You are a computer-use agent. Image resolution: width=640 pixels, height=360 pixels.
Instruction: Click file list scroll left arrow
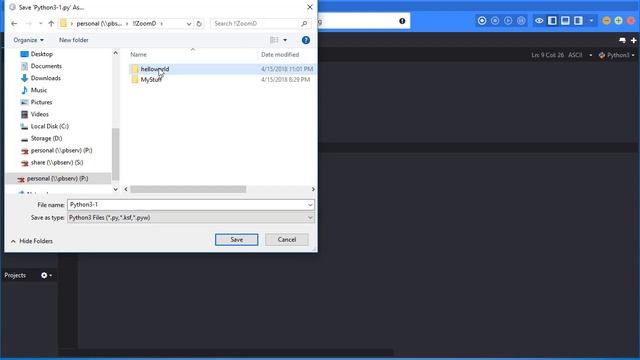click(126, 189)
